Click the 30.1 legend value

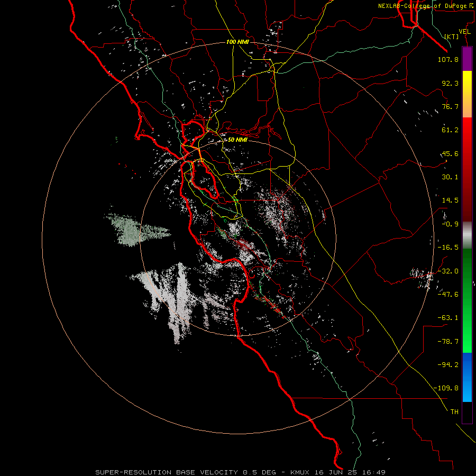pyautogui.click(x=450, y=177)
